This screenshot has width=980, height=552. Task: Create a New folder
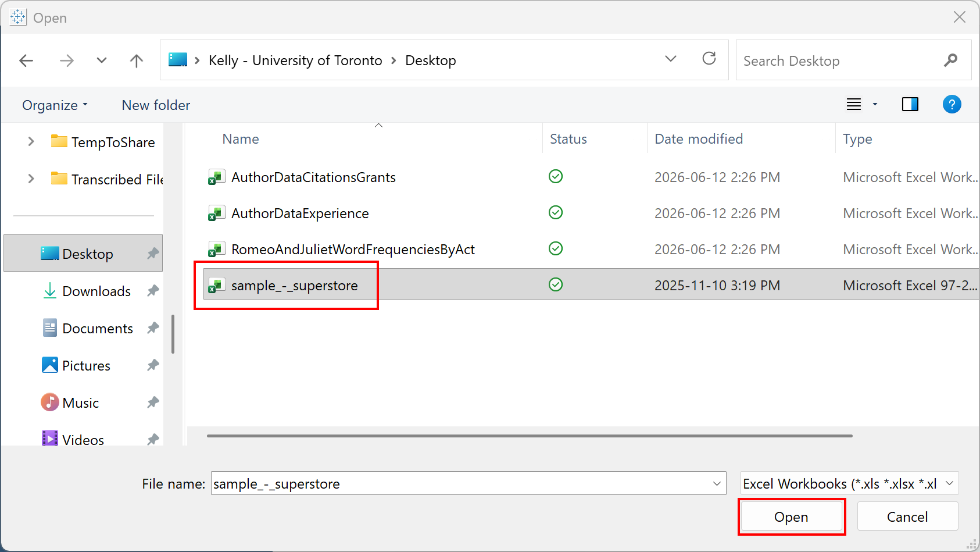(156, 105)
